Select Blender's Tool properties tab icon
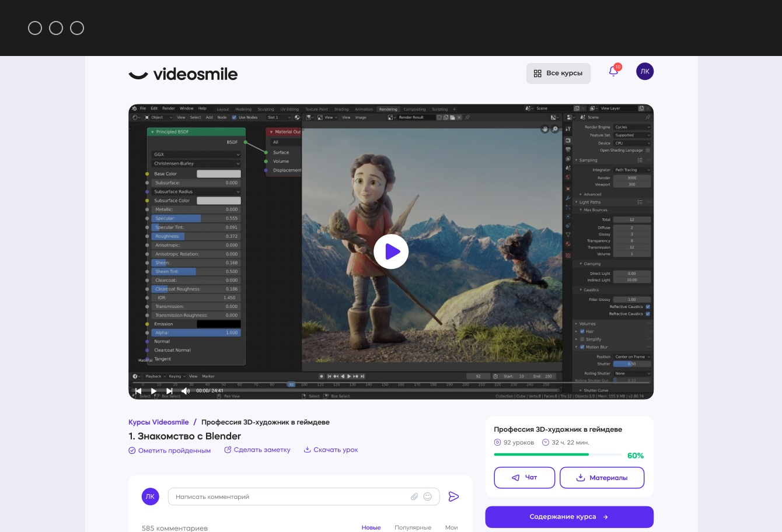 point(568,128)
